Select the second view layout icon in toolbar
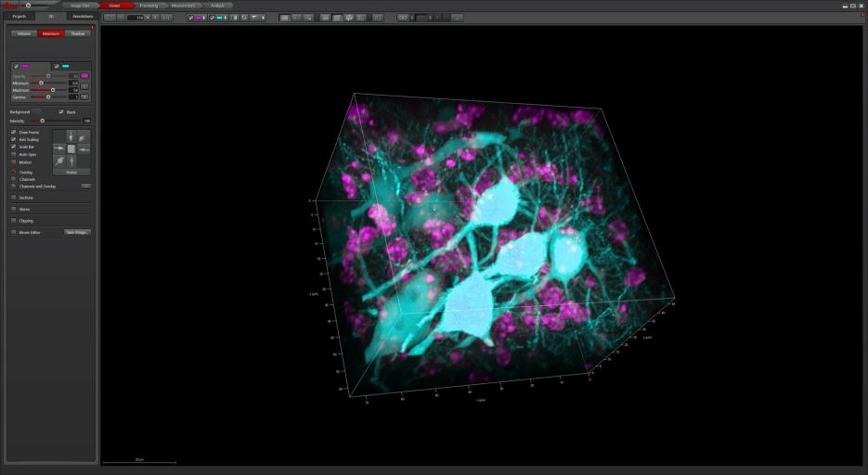This screenshot has height=475, width=868. [x=296, y=18]
